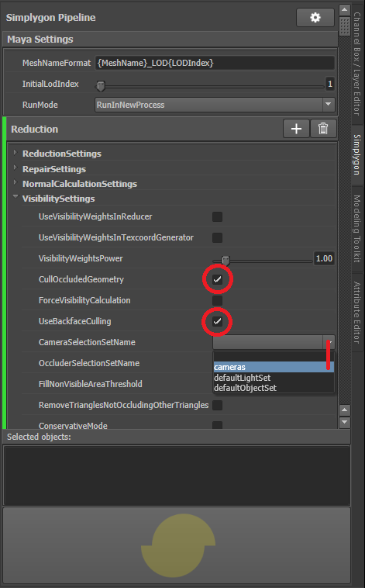Choose the blank entry in dropdown list

pyautogui.click(x=274, y=357)
